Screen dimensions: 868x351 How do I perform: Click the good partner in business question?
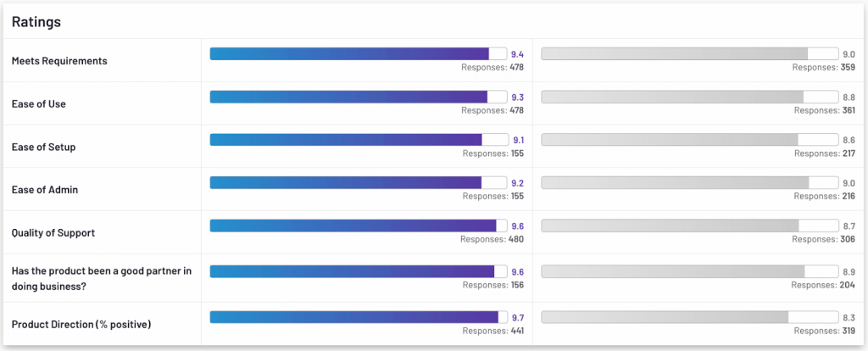[x=102, y=278]
